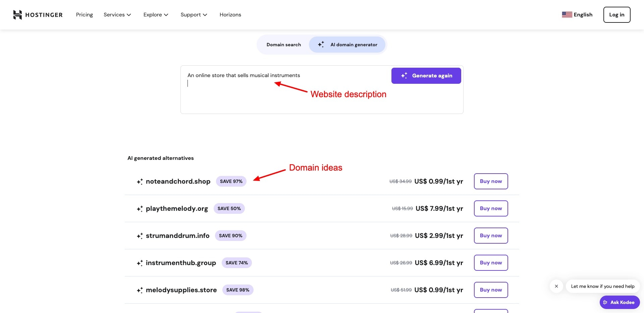644x313 pixels.
Task: Open the Horizons menu link
Action: pos(230,15)
